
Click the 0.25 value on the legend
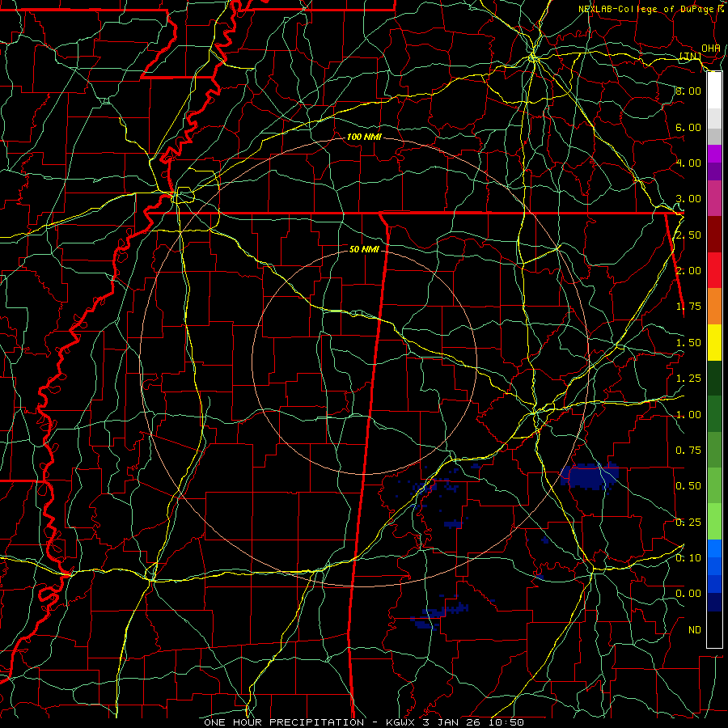pos(688,523)
